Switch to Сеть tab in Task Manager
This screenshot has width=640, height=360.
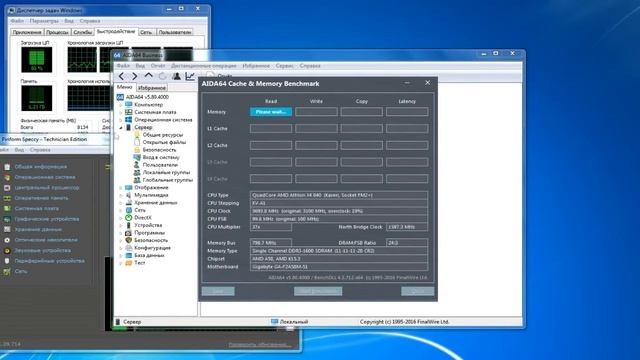click(x=146, y=32)
